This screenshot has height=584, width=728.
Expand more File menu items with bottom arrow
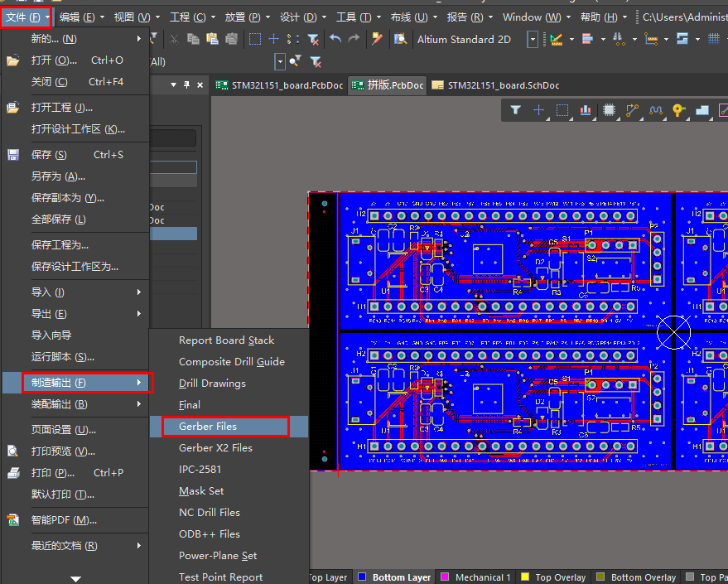tap(75, 579)
